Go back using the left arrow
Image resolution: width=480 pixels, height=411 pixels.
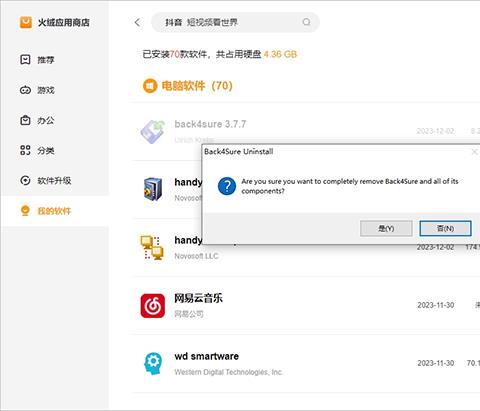[x=137, y=22]
